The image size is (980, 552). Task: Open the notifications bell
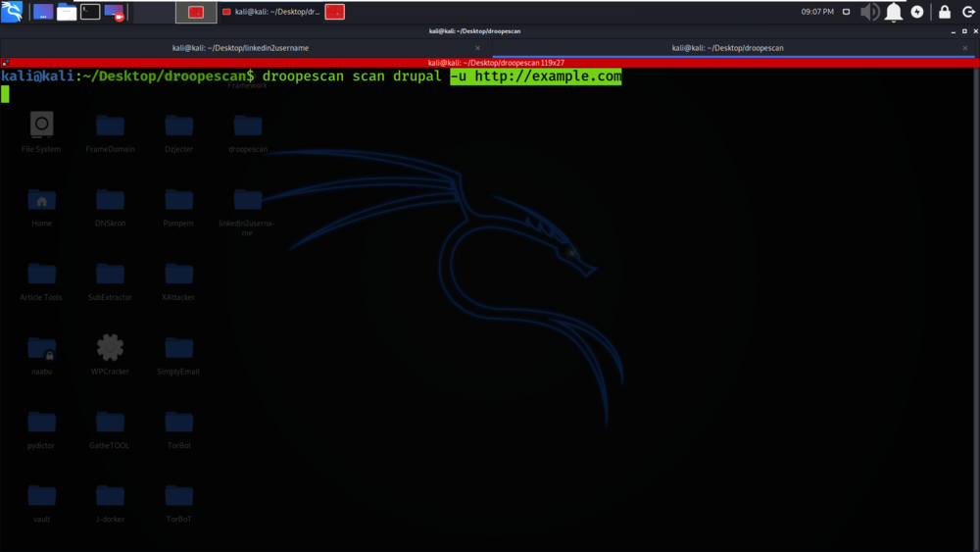(x=894, y=12)
